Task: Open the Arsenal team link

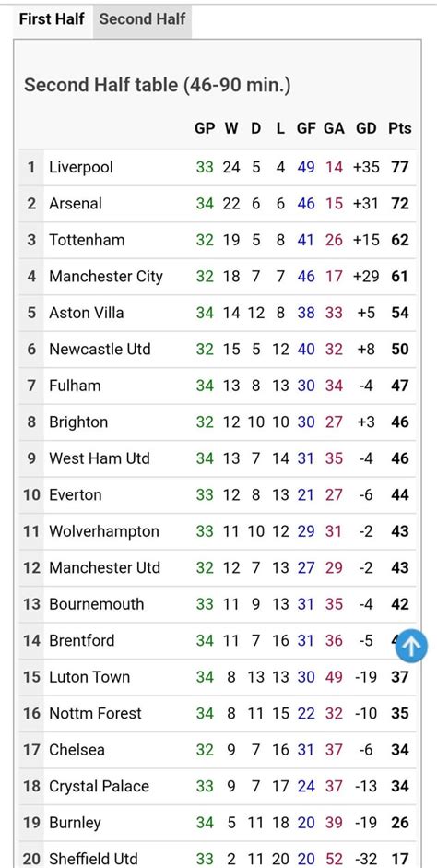Action: pyautogui.click(x=76, y=203)
